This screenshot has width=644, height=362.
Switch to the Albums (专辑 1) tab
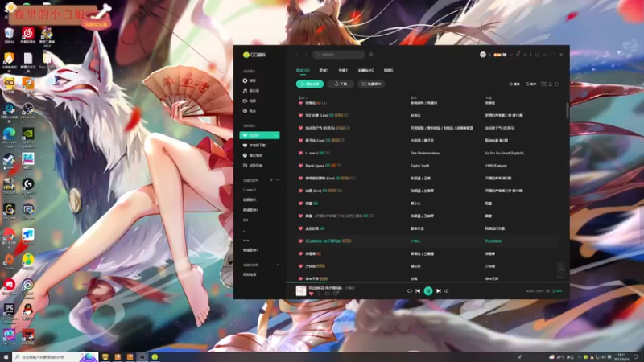point(343,71)
